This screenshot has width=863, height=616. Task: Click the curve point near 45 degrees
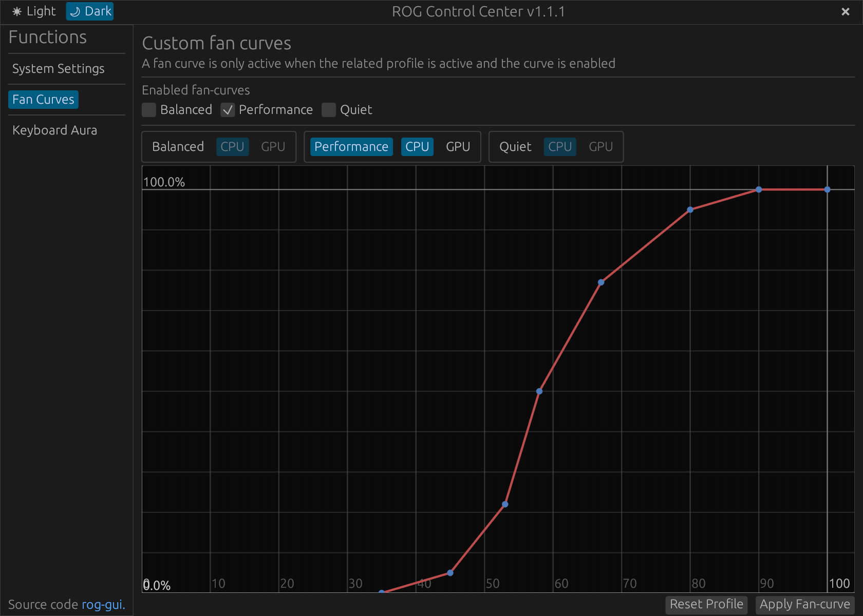450,573
